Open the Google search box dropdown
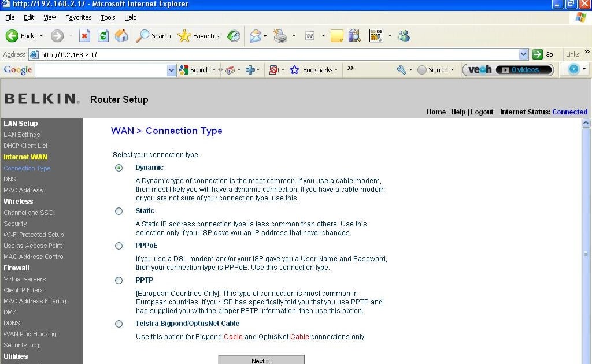592x364 pixels. pyautogui.click(x=171, y=70)
